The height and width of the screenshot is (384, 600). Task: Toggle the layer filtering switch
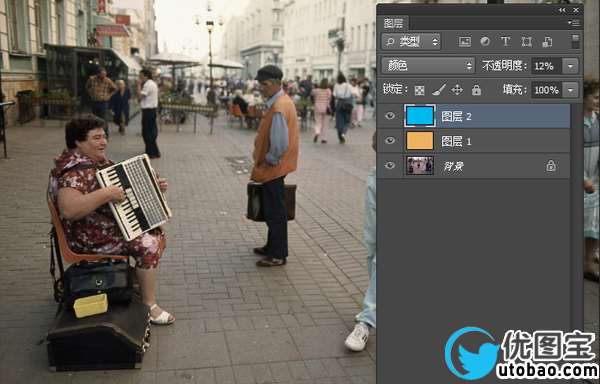[x=576, y=41]
